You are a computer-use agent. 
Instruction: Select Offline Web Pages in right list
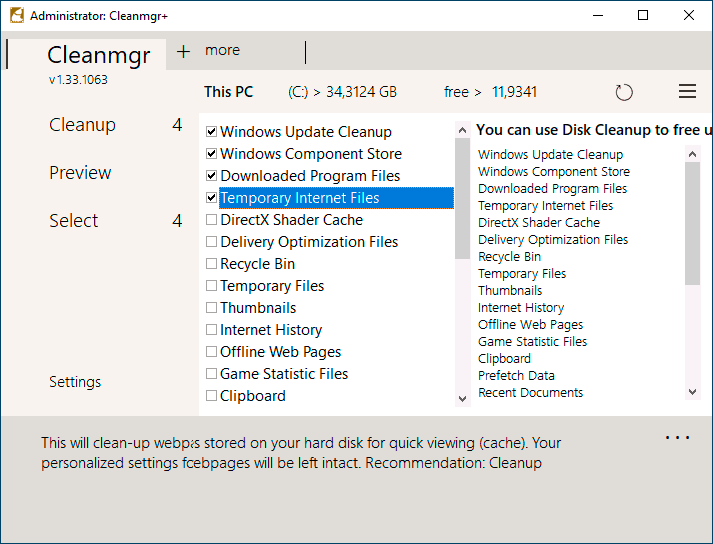click(x=531, y=324)
